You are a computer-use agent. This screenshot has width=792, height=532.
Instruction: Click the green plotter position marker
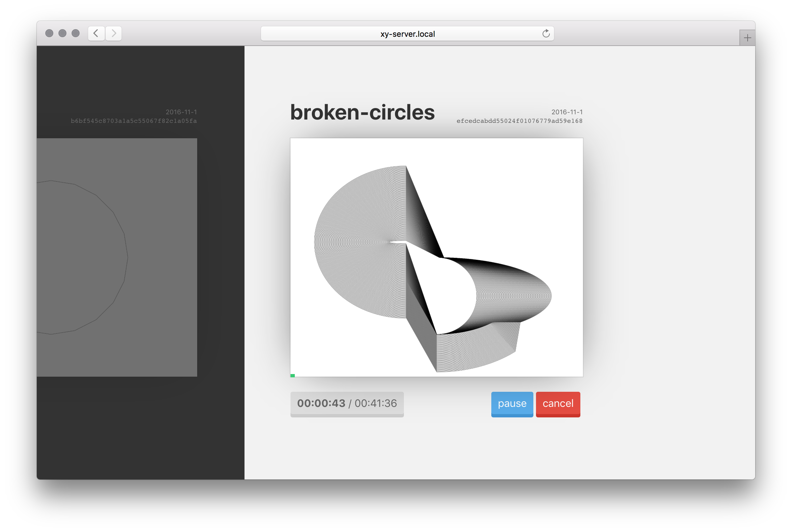pyautogui.click(x=292, y=375)
